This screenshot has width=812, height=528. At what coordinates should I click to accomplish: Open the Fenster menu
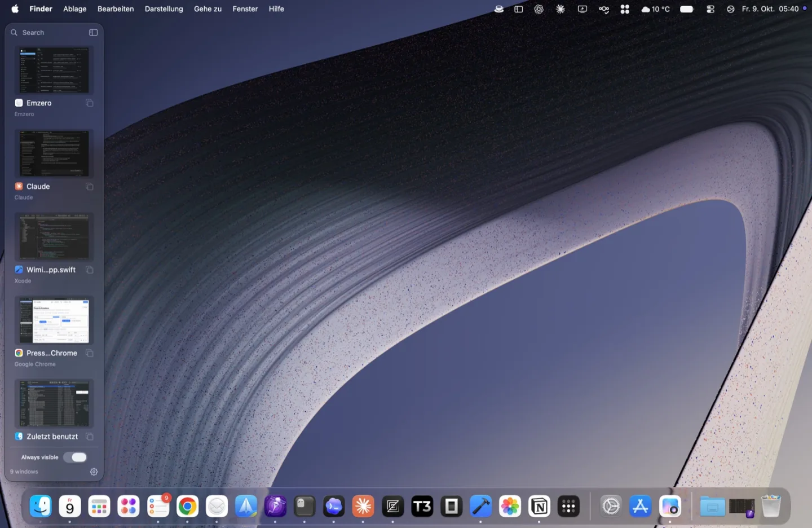point(245,9)
